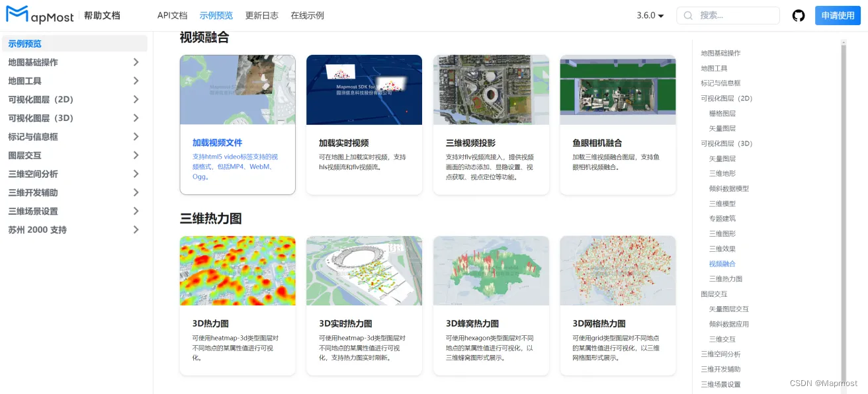
Task: Open the 加载视频文件 title link
Action: [217, 143]
